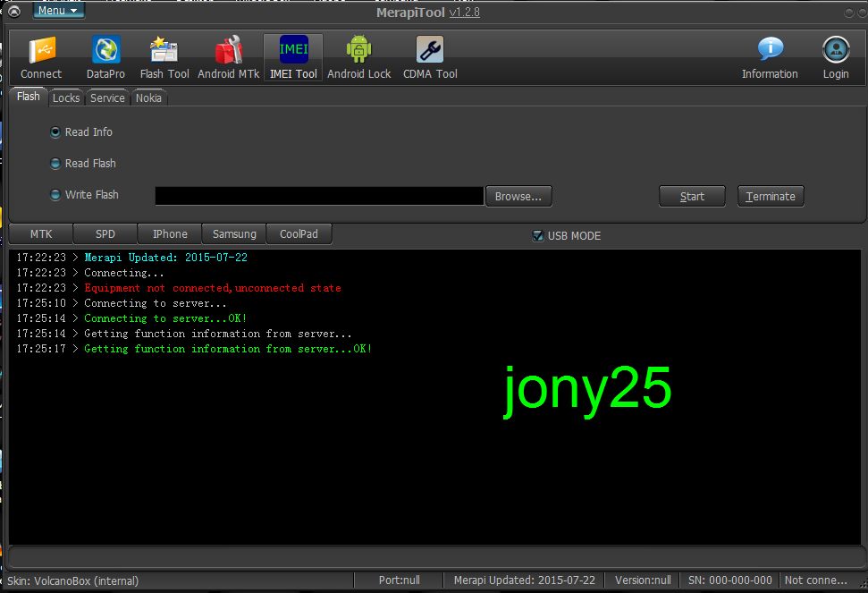Click the flash file path field
Image resolution: width=868 pixels, height=593 pixels.
pos(319,196)
